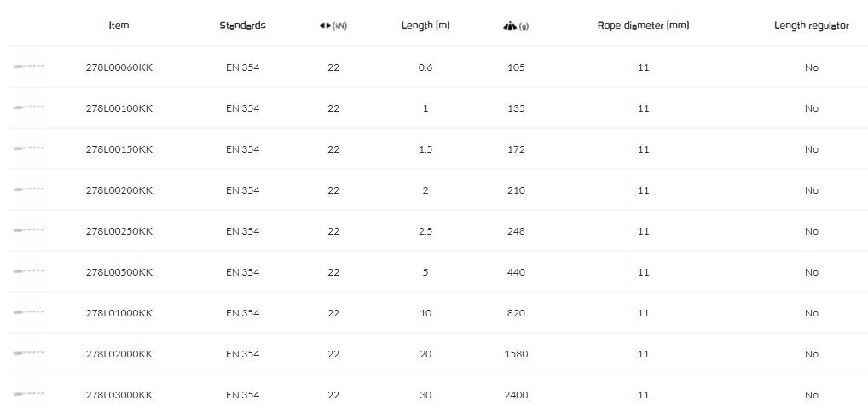Click product thumbnail in 278L03000KK row
Image resolution: width=868 pixels, height=418 pixels.
[29, 394]
